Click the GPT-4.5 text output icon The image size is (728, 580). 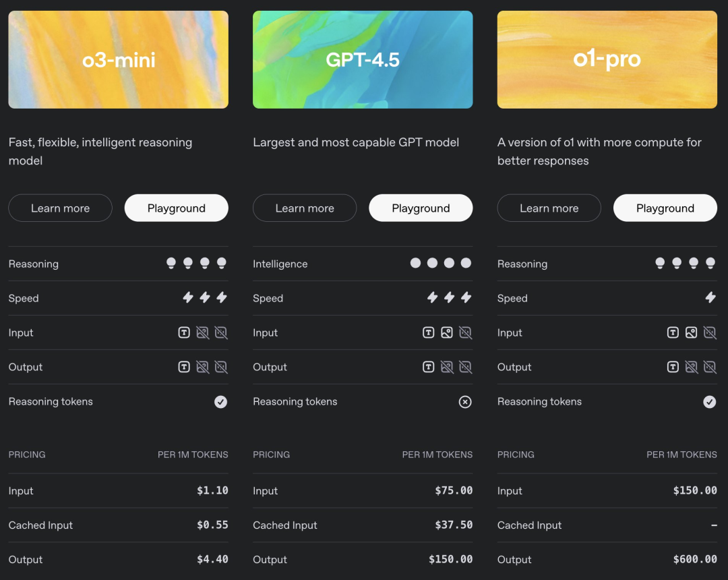coord(429,367)
